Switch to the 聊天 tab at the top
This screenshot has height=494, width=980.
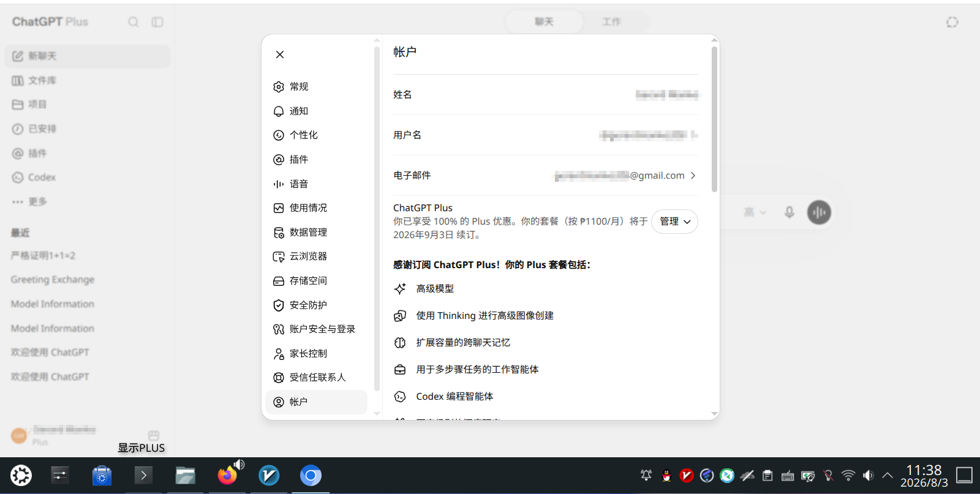pos(544,22)
